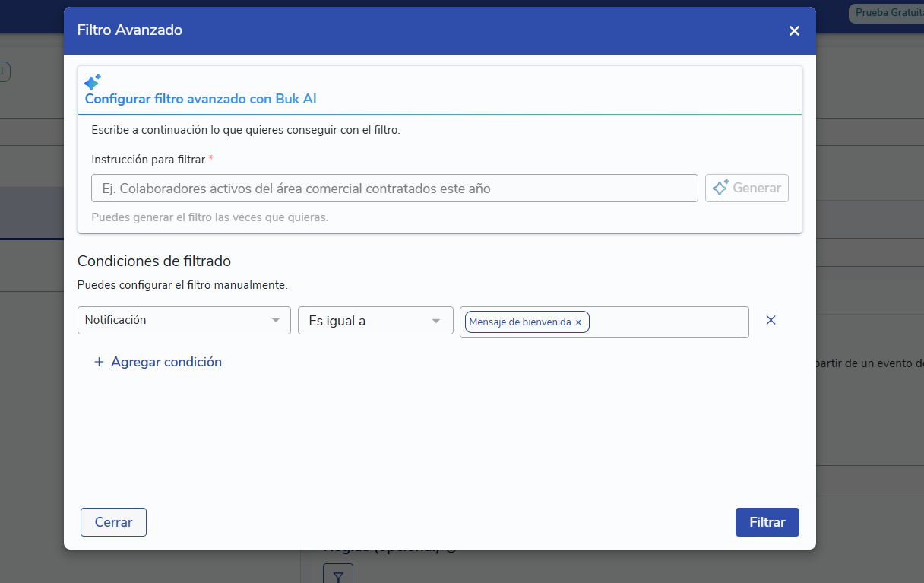924x583 pixels.
Task: Delete the Notificación filter condition row
Action: coord(771,321)
